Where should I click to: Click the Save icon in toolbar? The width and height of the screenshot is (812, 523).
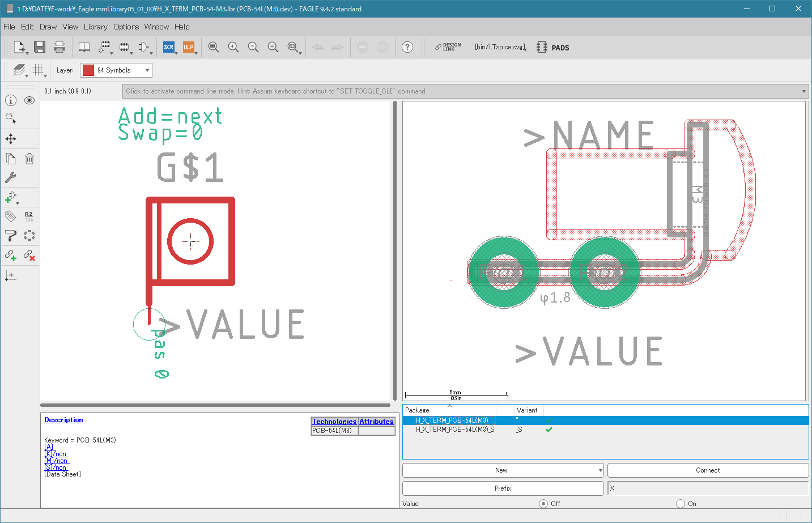point(39,47)
